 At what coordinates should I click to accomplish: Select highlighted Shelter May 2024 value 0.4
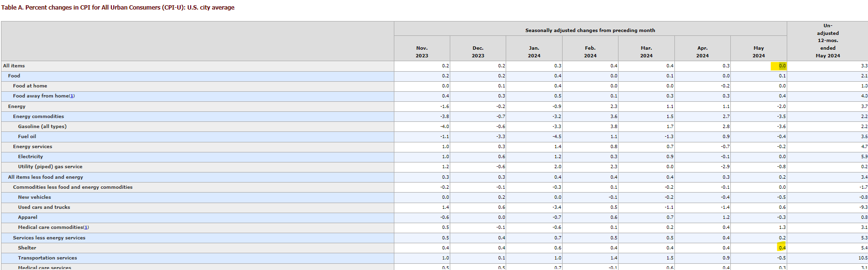[x=782, y=248]
